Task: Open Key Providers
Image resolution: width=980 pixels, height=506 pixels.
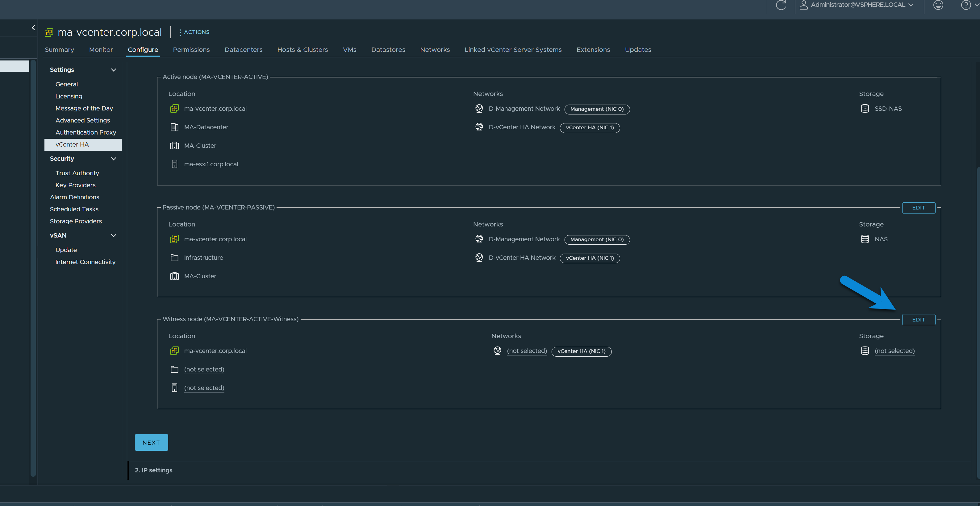Action: pos(75,185)
